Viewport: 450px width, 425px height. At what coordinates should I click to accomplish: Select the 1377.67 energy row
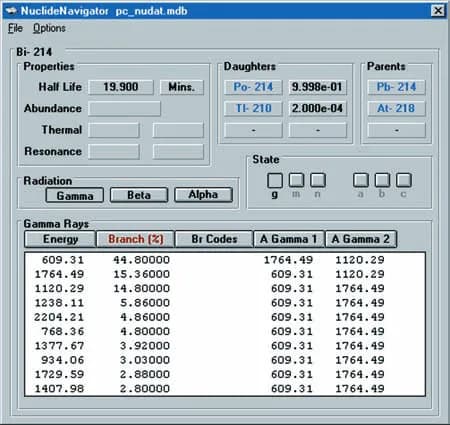tap(225, 346)
